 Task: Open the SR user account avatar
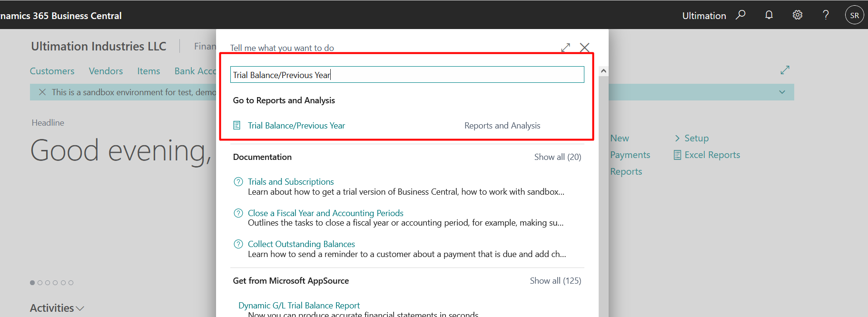[855, 15]
